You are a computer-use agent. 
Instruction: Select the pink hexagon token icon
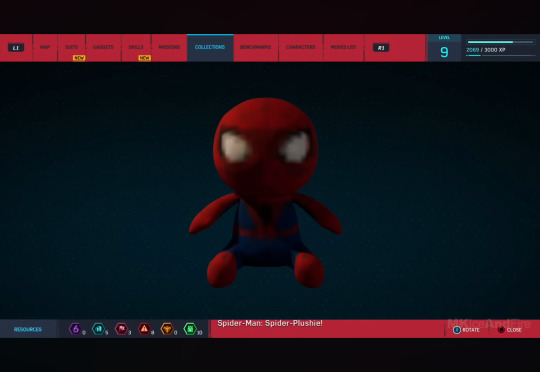coord(122,329)
